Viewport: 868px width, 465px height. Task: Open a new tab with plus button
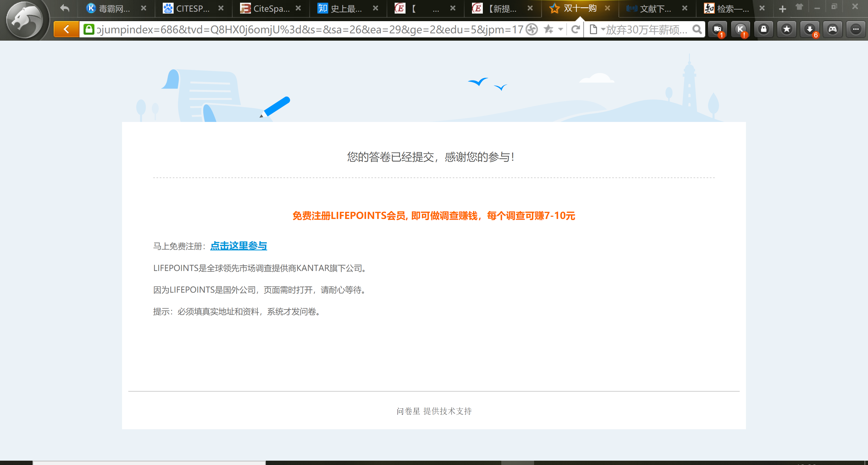pos(782,9)
